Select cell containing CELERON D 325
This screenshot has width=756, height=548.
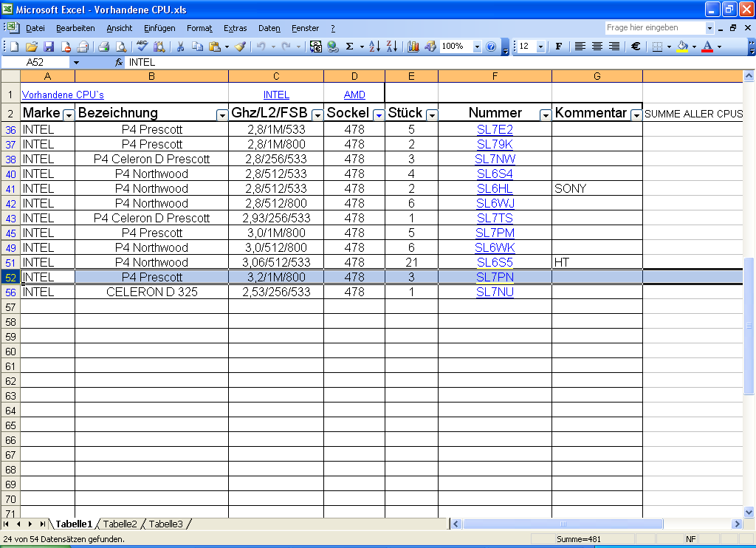coord(152,292)
